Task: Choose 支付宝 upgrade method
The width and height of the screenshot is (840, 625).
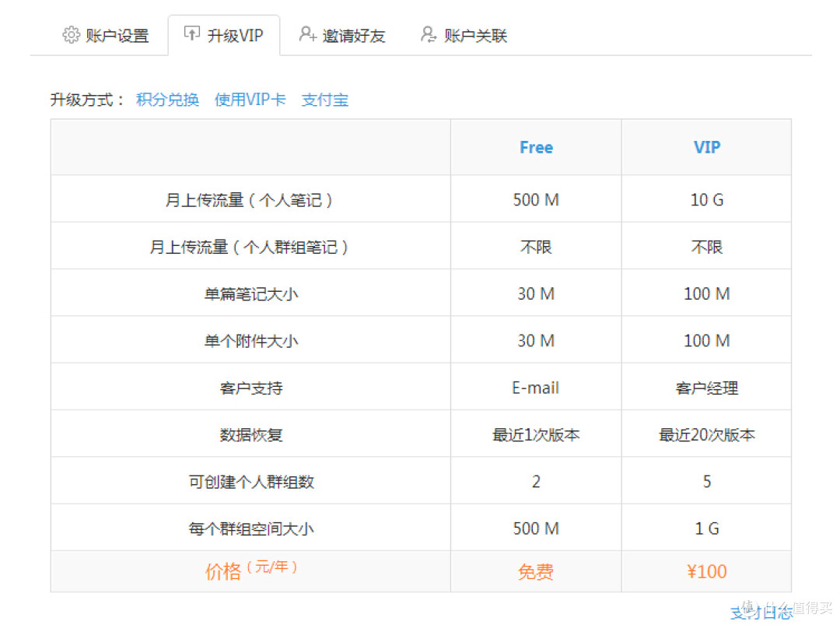Action: pos(324,100)
